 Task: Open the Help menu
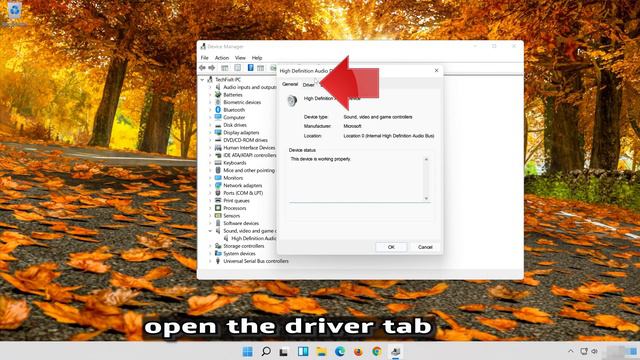[x=257, y=58]
